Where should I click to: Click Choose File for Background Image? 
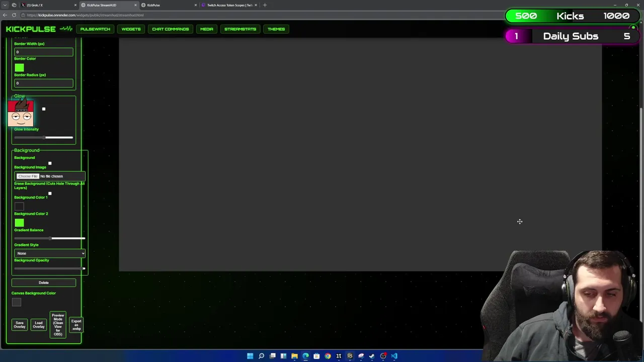coord(28,176)
